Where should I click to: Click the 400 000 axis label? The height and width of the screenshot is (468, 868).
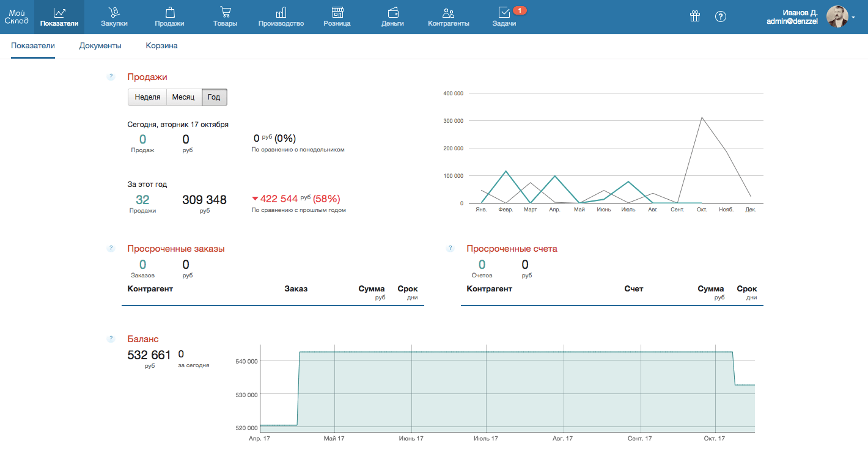point(453,93)
